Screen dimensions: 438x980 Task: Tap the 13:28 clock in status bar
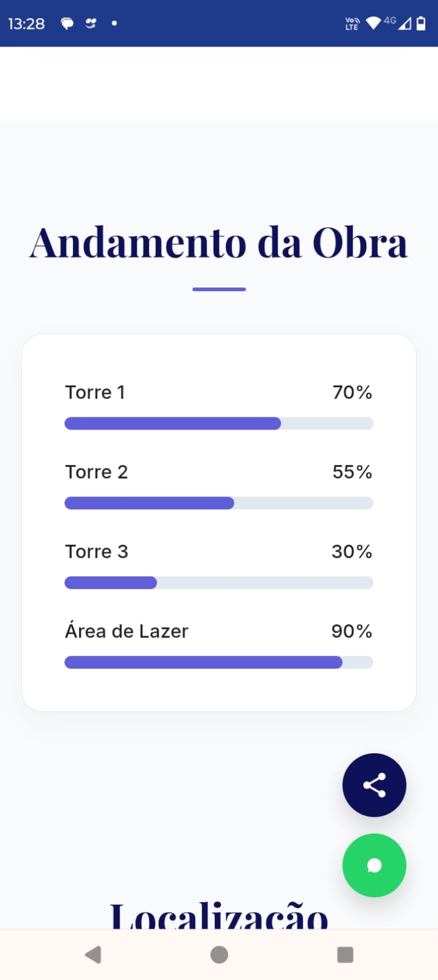click(26, 23)
